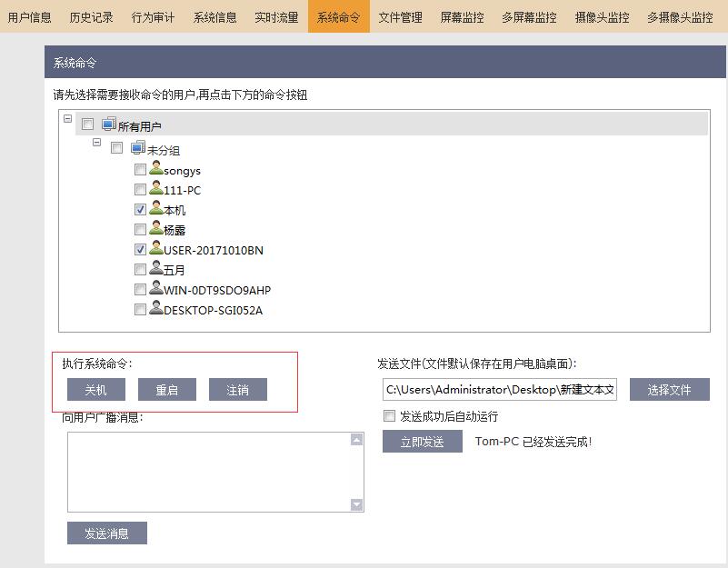The height and width of the screenshot is (568, 728).
Task: Click the user icon for WIN-0DT9SDO9AHP
Action: coord(155,289)
